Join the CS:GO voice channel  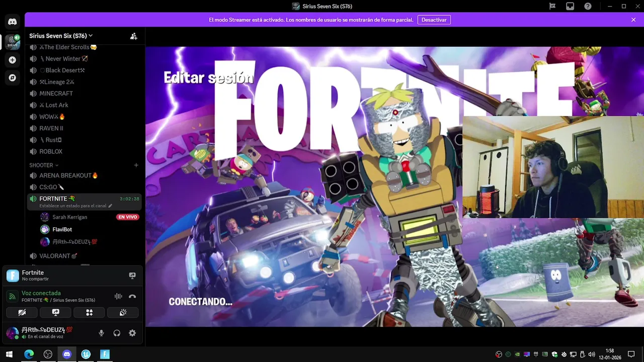[x=84, y=187]
